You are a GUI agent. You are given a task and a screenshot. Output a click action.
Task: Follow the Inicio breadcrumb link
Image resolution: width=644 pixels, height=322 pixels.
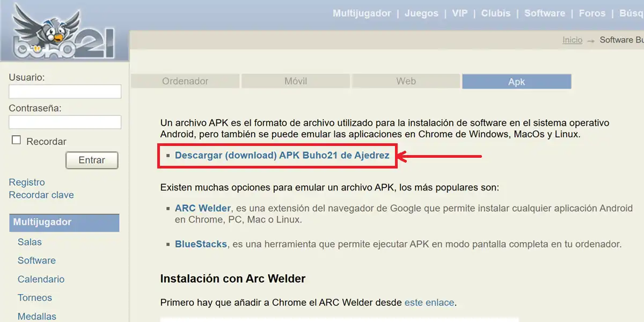coord(572,40)
